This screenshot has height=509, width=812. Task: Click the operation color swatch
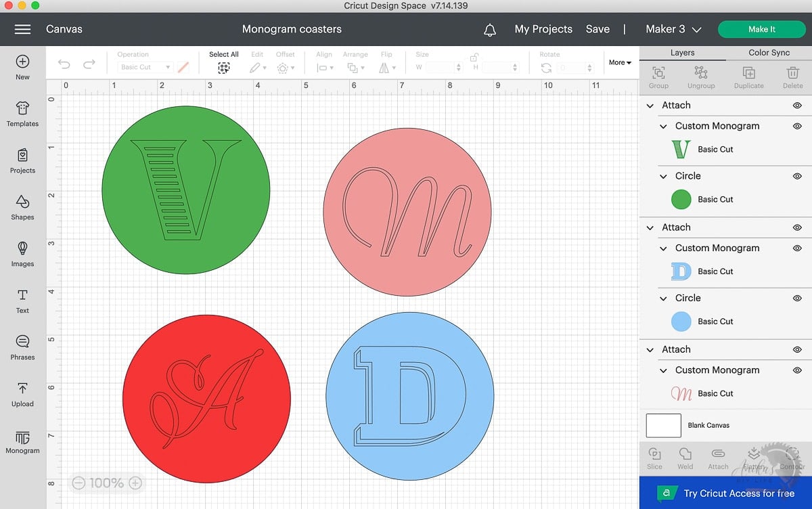[x=183, y=67]
